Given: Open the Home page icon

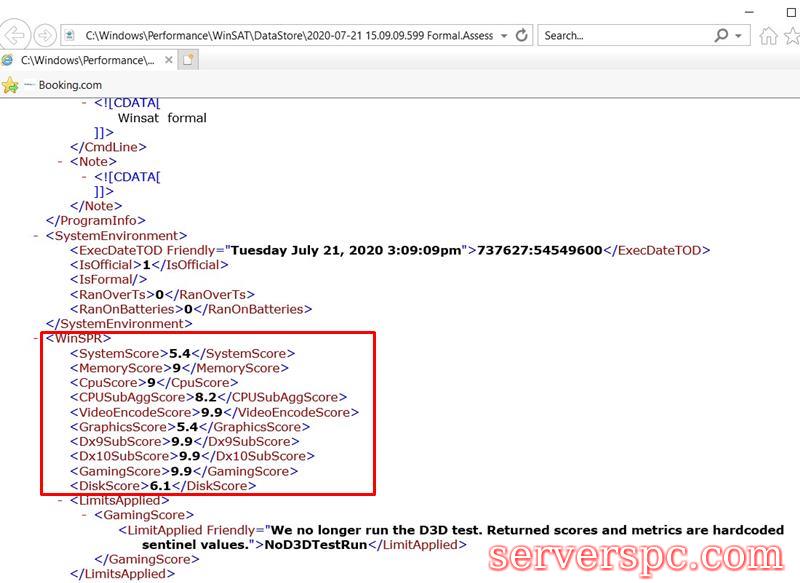Looking at the screenshot, I should point(768,36).
